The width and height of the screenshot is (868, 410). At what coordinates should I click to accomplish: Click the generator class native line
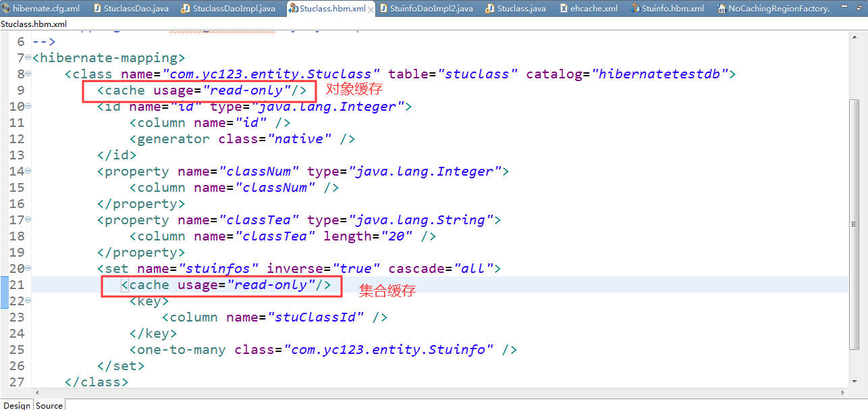[242, 139]
